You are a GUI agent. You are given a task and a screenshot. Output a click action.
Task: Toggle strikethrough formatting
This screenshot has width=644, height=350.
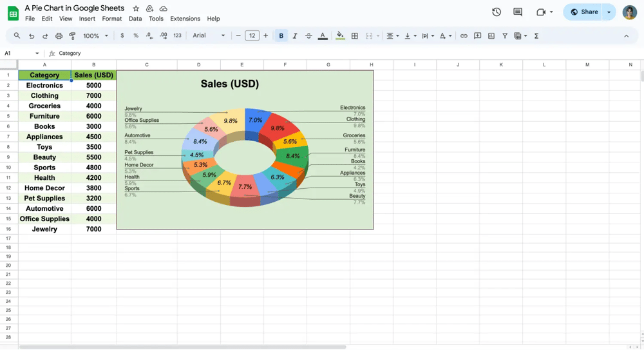click(x=308, y=36)
